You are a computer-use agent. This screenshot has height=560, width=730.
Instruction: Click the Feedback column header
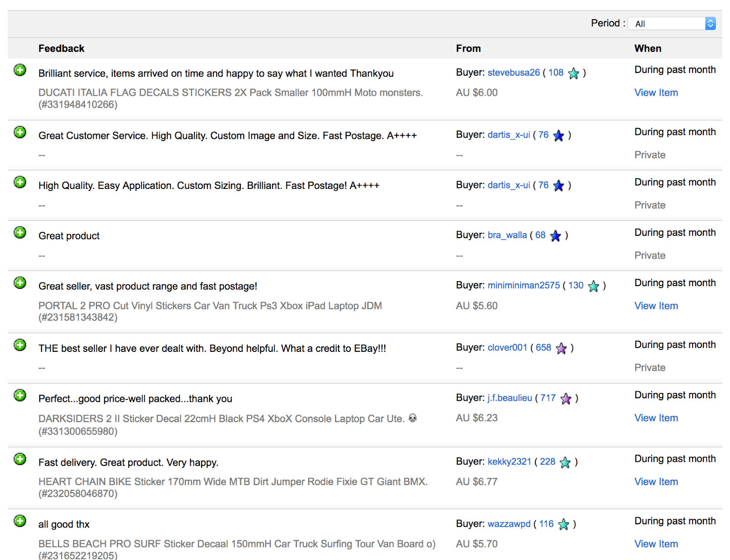(62, 48)
